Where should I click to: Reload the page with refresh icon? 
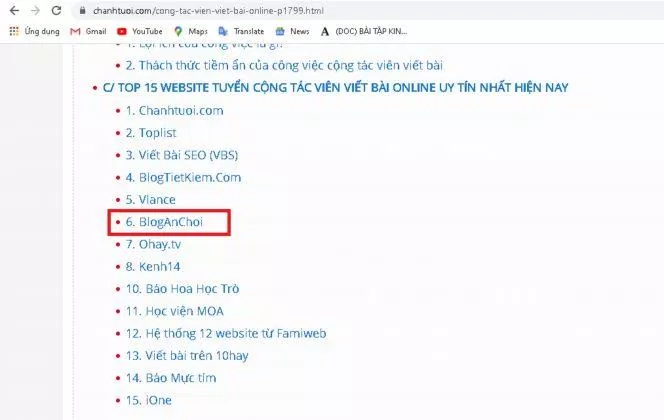(x=56, y=11)
